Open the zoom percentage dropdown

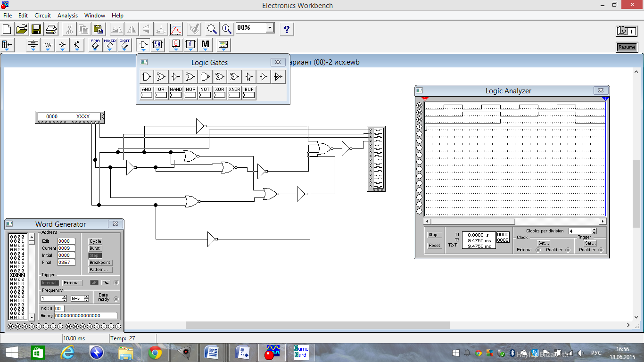pos(270,28)
